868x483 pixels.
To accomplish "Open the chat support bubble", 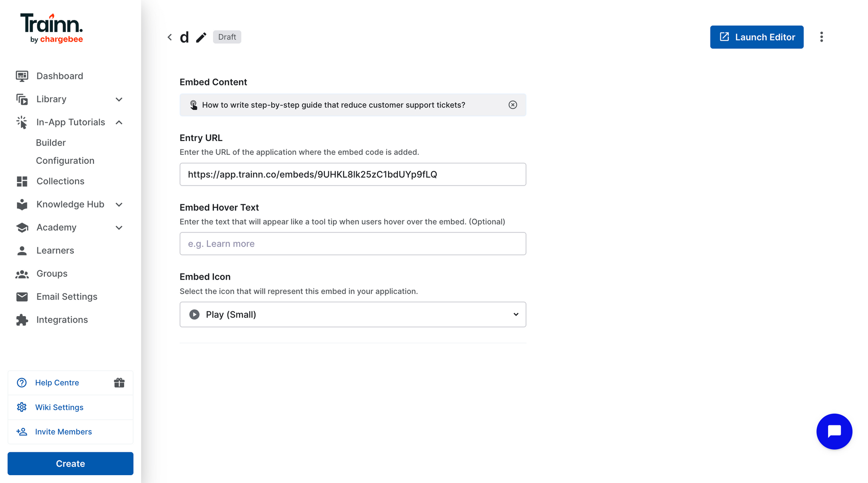I will [834, 431].
